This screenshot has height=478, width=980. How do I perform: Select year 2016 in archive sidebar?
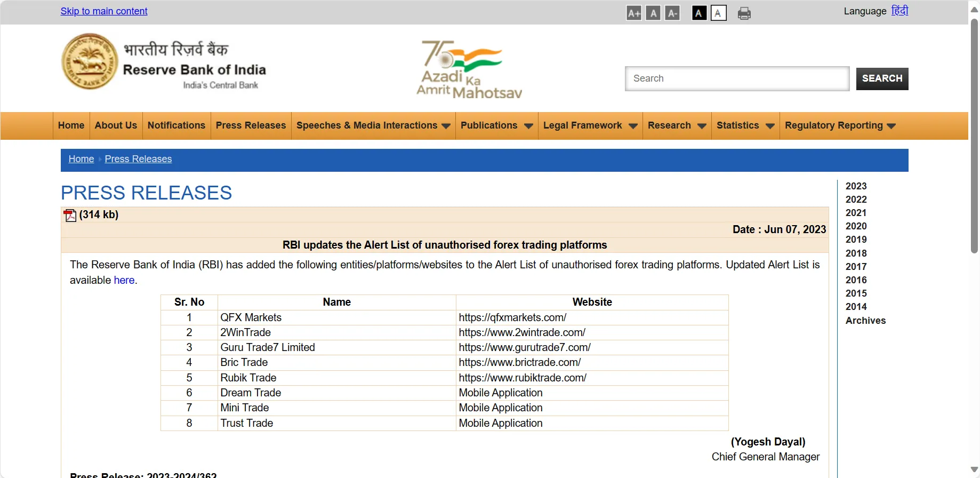pos(856,280)
